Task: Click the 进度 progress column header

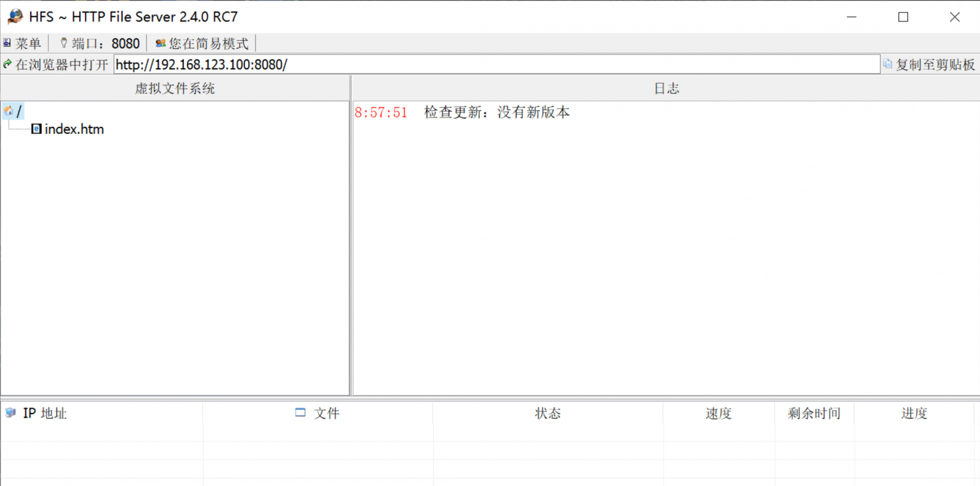Action: [914, 413]
